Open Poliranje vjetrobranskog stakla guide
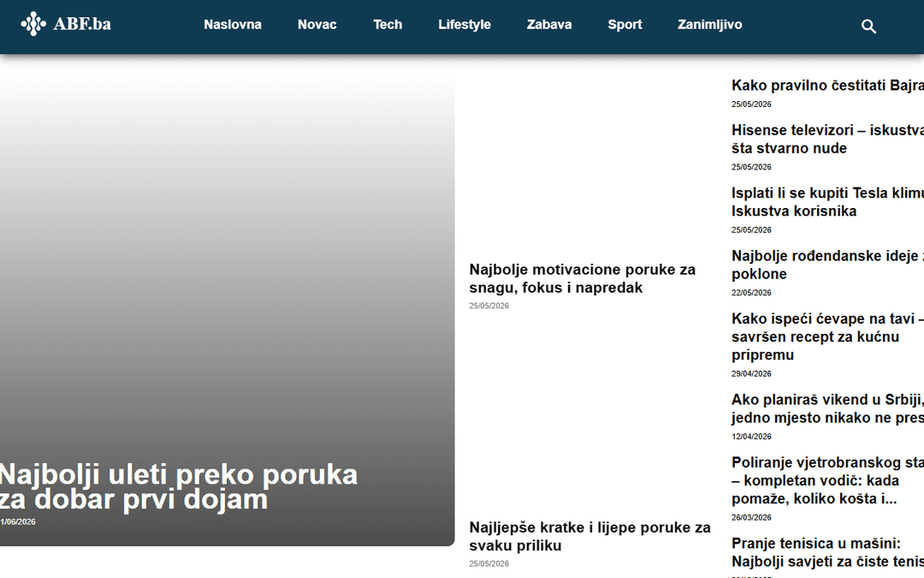This screenshot has width=924, height=578. click(827, 480)
